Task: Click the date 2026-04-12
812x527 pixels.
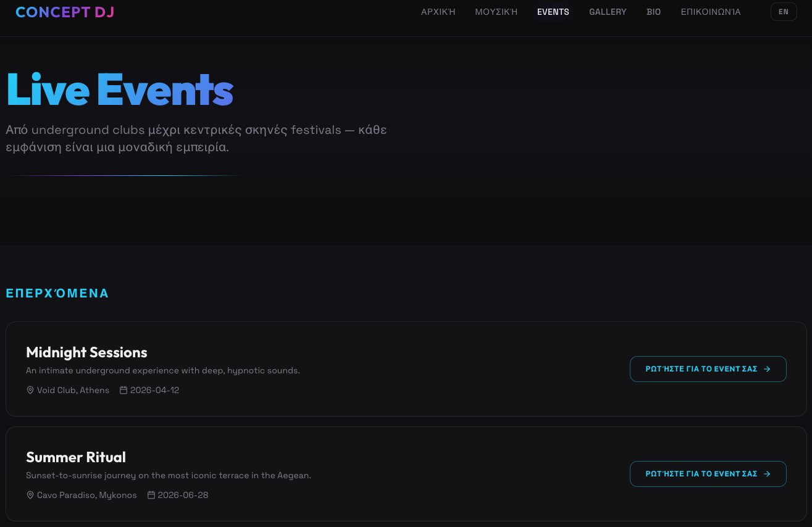Action: 154,390
